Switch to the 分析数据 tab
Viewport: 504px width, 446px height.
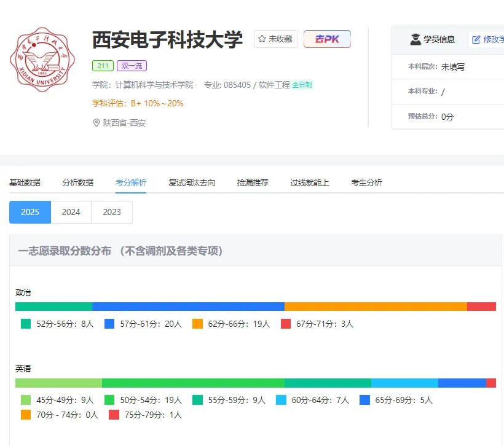[x=78, y=182]
